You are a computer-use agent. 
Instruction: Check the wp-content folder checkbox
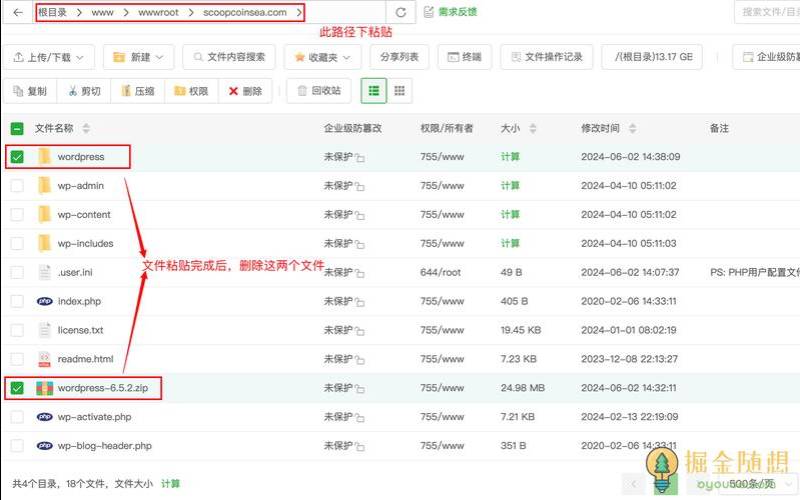[17, 214]
